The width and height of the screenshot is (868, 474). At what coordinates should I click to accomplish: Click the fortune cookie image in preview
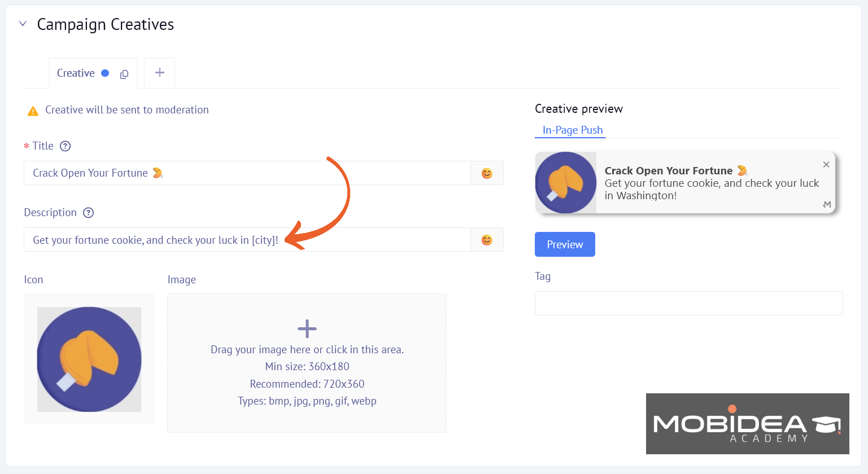click(x=566, y=182)
